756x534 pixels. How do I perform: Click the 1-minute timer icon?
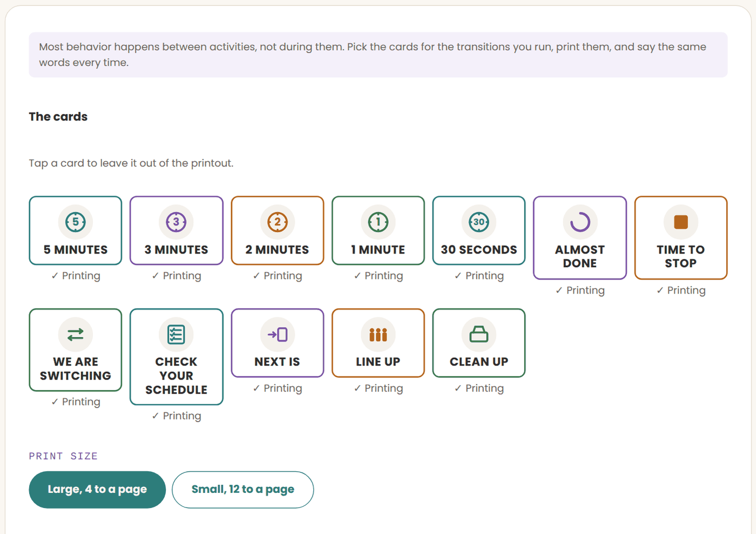(x=378, y=222)
